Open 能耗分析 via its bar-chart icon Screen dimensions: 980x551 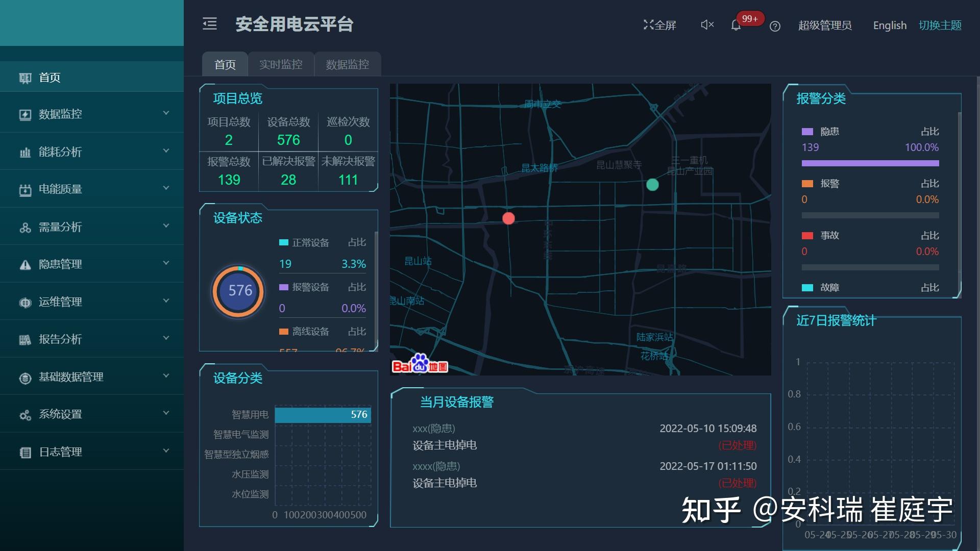(24, 152)
